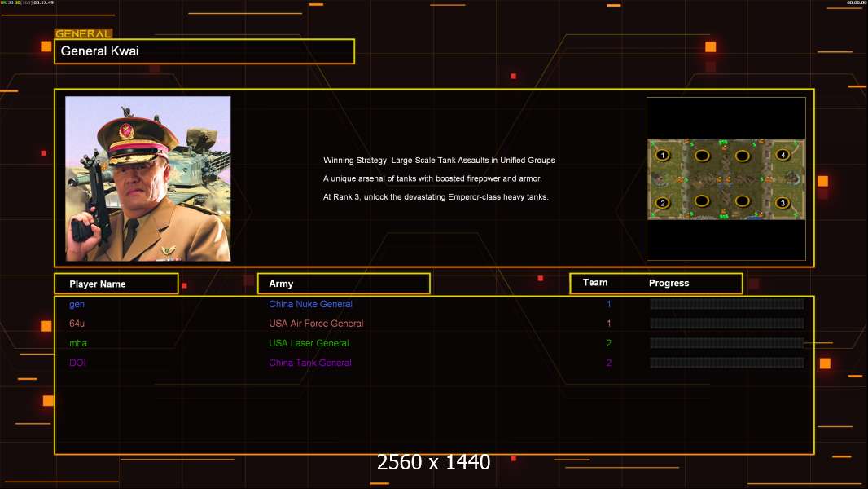This screenshot has width=868, height=489.
Task: Click the loading progress bar for DOI
Action: click(727, 363)
